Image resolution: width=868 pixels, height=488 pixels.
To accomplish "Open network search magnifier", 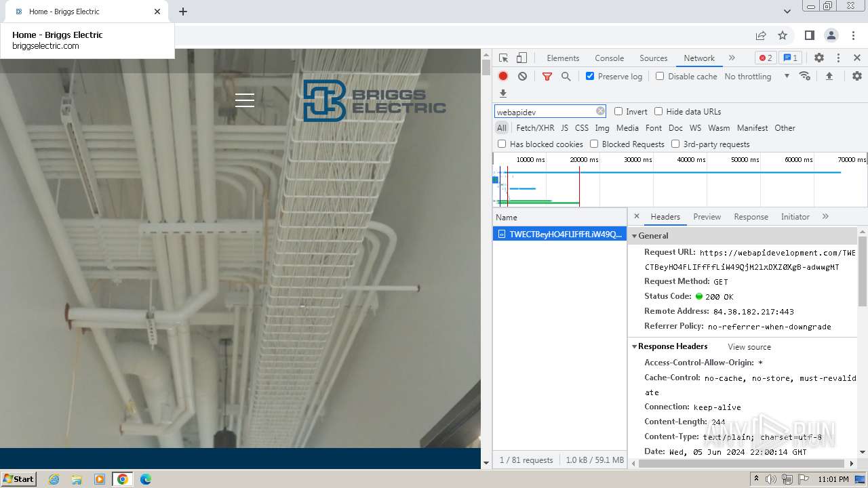I will 566,77.
